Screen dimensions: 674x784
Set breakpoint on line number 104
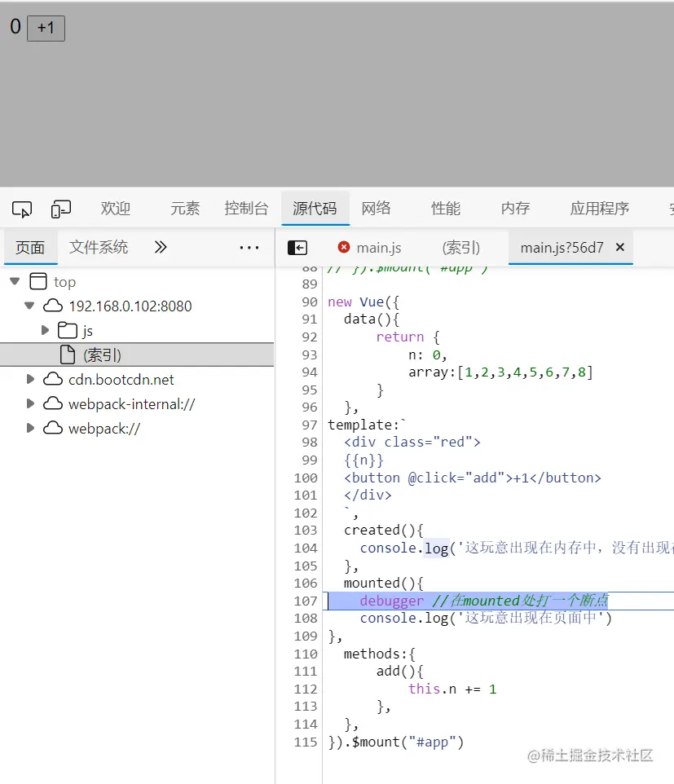(x=306, y=548)
